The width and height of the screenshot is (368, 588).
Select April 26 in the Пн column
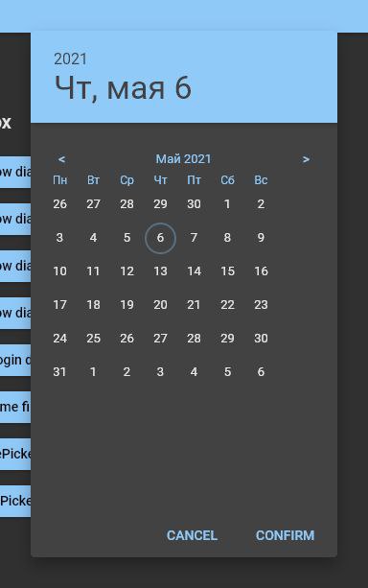click(x=60, y=204)
